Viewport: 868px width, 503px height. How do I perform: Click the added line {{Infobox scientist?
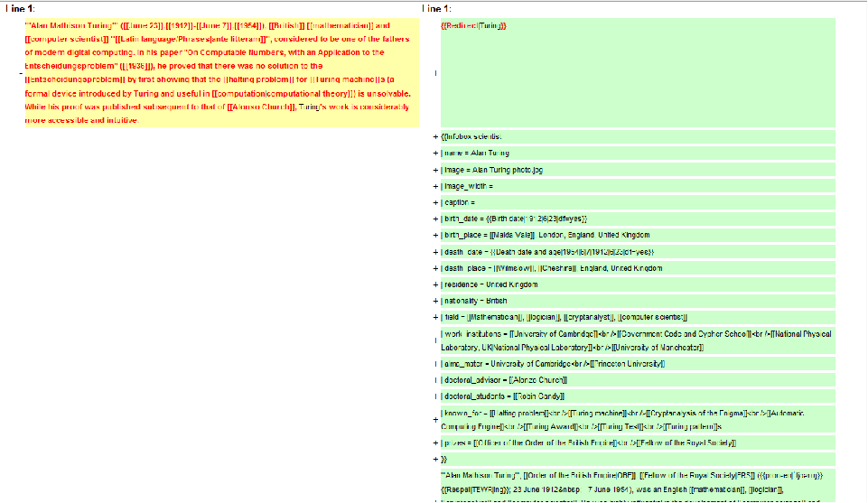pyautogui.click(x=638, y=136)
